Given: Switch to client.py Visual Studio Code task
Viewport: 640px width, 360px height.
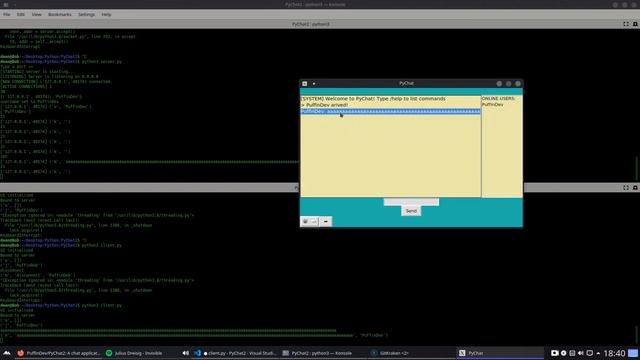Looking at the screenshot, I should [236, 353].
